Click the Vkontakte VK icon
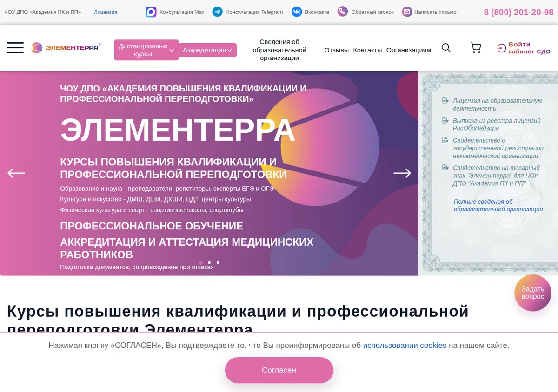Screen dimensions: 558x392 [297, 12]
